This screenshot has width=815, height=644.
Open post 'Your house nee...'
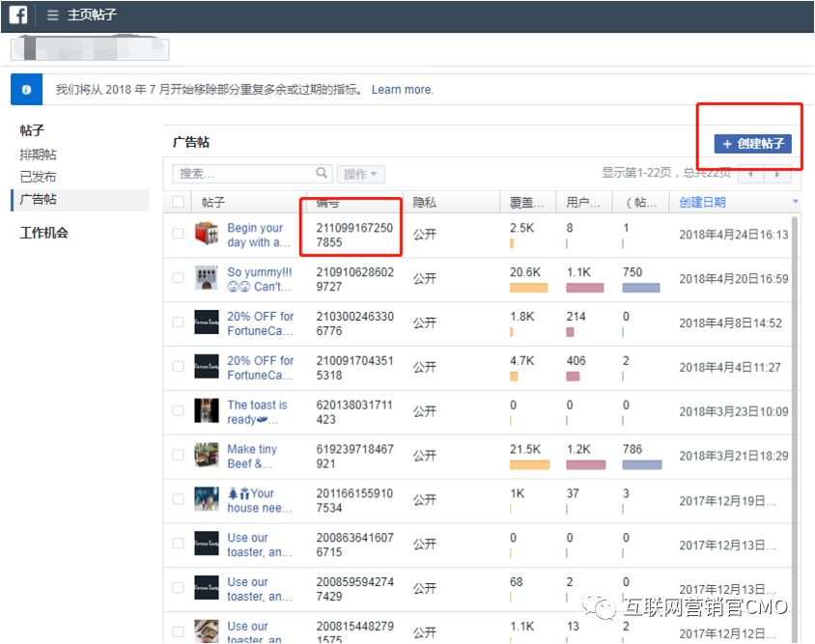[x=260, y=500]
